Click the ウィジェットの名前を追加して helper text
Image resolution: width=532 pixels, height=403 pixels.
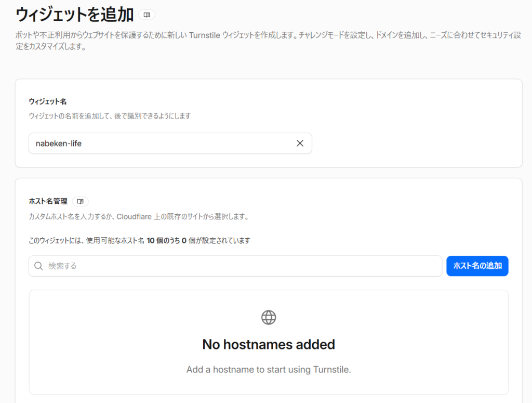[110, 116]
